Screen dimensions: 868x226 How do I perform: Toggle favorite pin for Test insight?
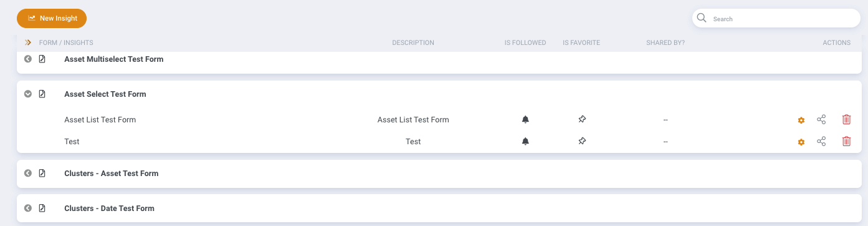[581, 142]
